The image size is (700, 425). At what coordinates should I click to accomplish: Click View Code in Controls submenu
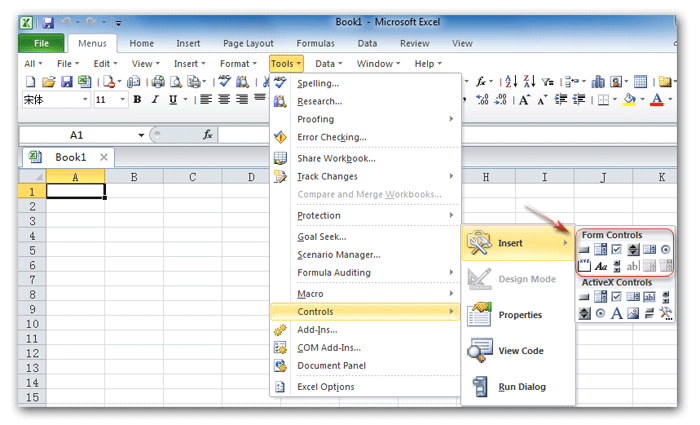[x=518, y=351]
